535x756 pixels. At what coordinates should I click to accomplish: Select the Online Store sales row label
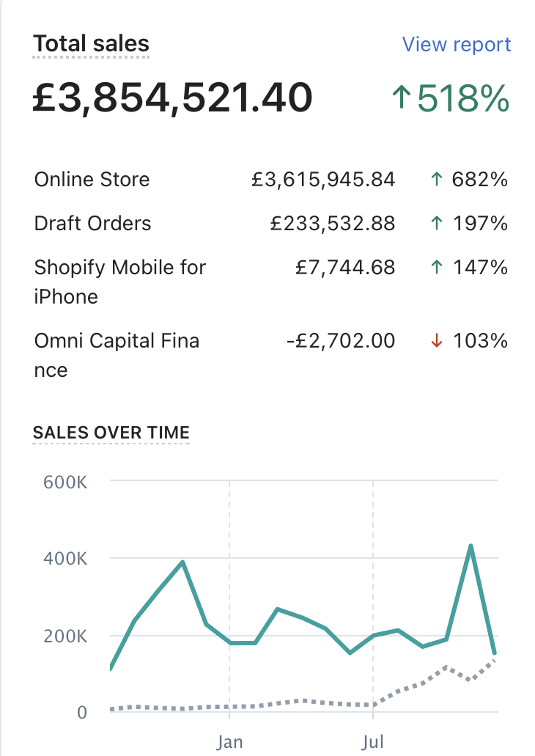[92, 180]
